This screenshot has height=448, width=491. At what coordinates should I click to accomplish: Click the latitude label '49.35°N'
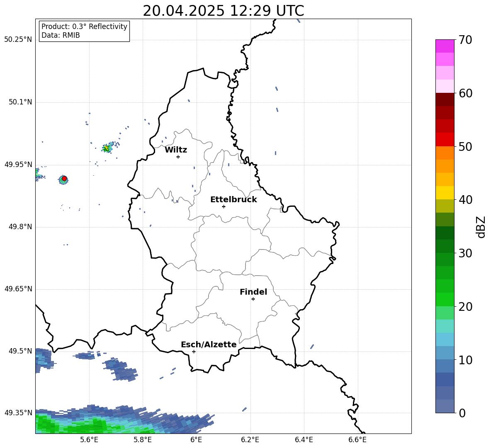coord(18,413)
